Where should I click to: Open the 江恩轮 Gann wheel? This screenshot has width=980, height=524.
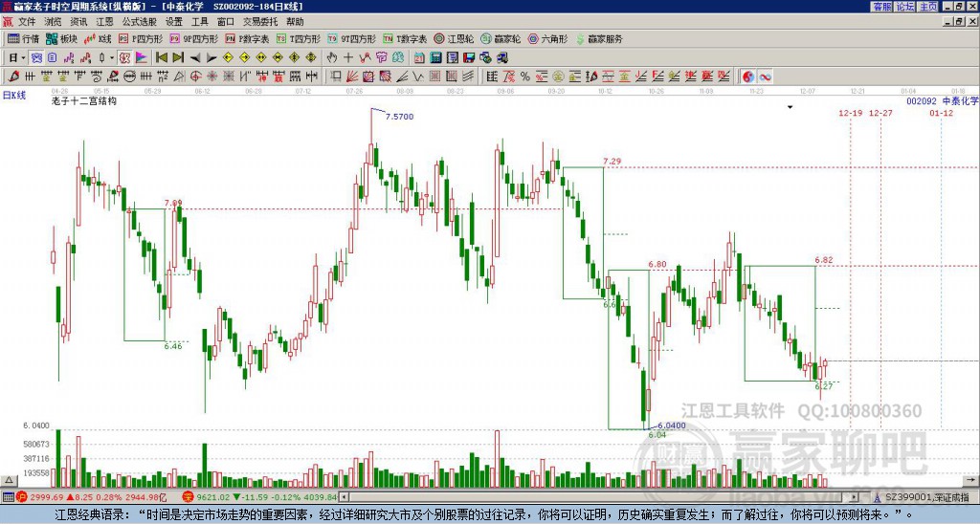(x=454, y=38)
